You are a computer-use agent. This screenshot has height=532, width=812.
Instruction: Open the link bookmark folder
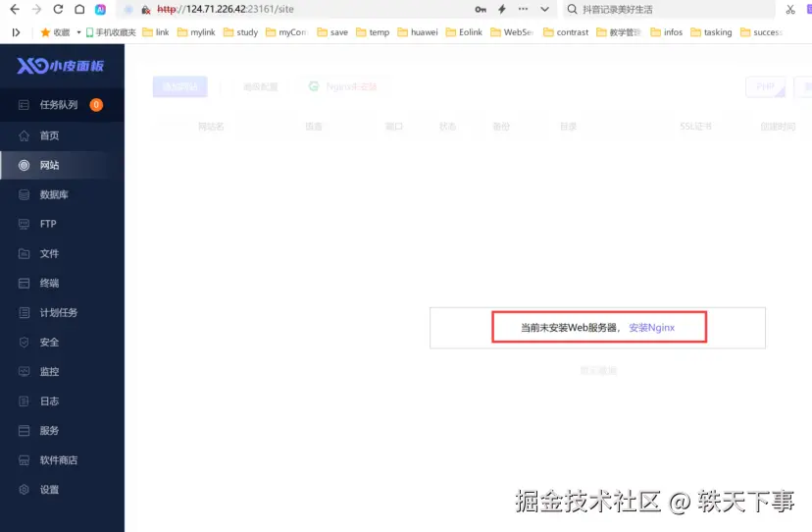click(156, 32)
